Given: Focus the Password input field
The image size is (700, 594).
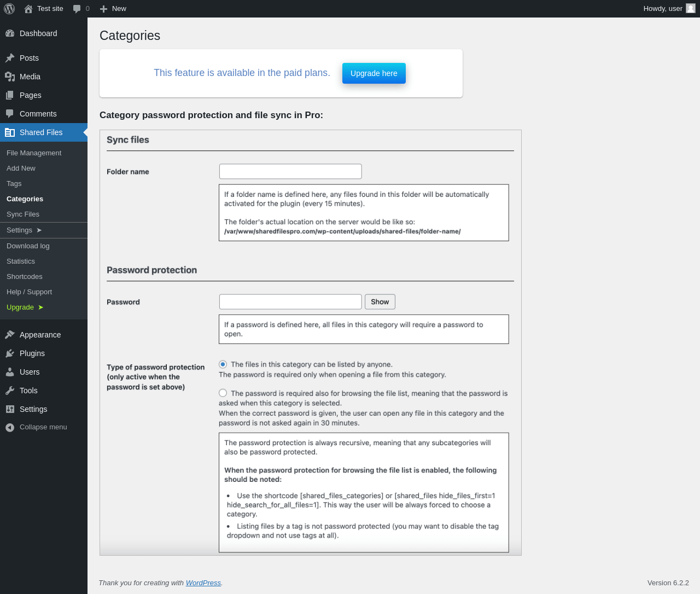Looking at the screenshot, I should [x=290, y=301].
